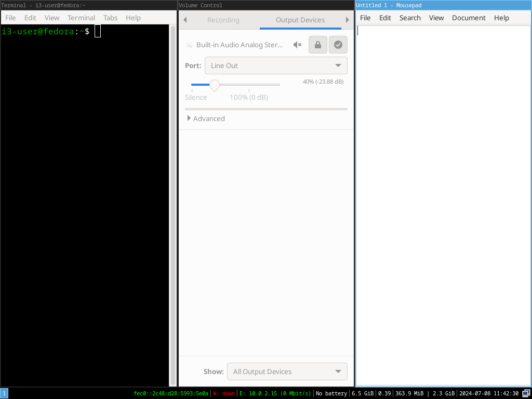
Task: Click the 'Silence' slider mark label
Action: tap(196, 97)
